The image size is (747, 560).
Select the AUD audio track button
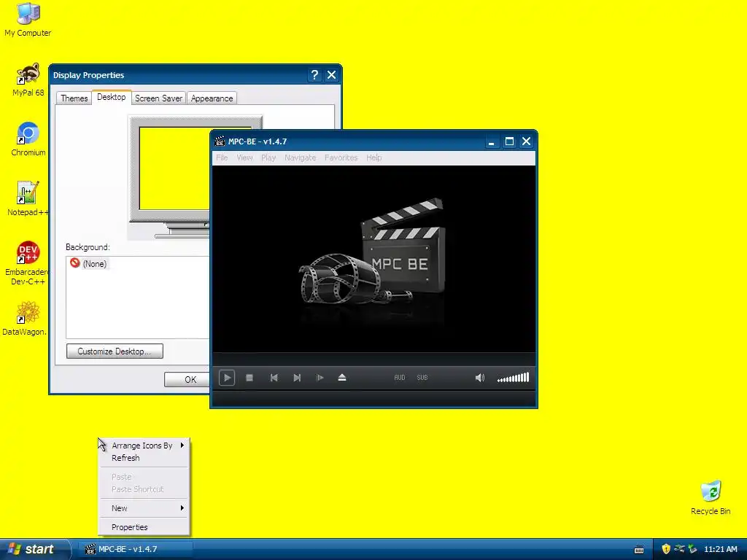(x=400, y=378)
